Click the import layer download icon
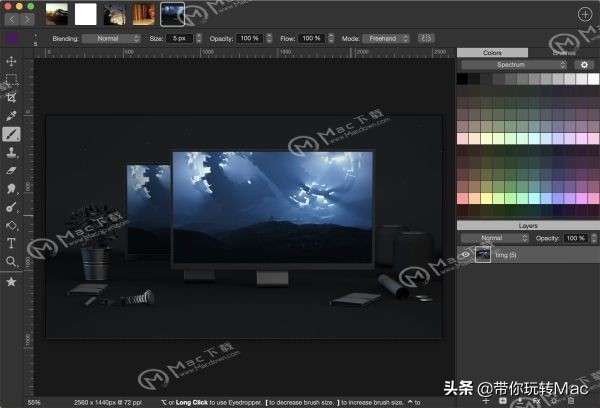 520,401
